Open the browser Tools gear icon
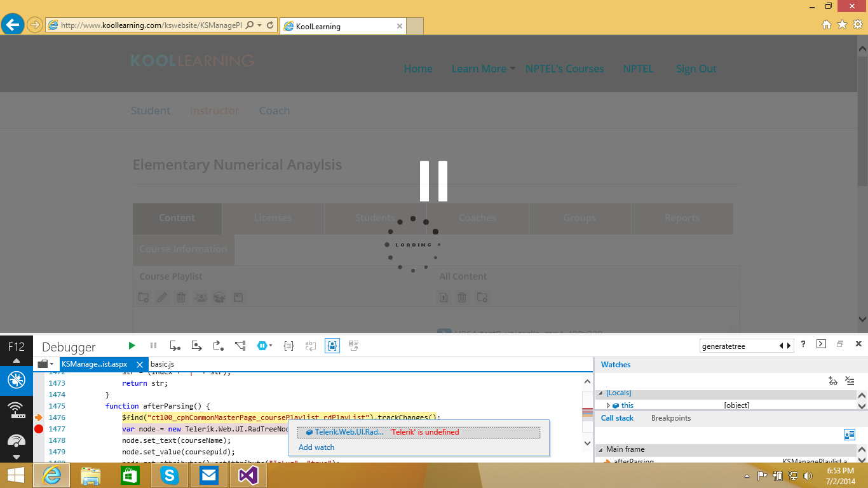Viewport: 868px width, 488px height. pyautogui.click(x=858, y=25)
